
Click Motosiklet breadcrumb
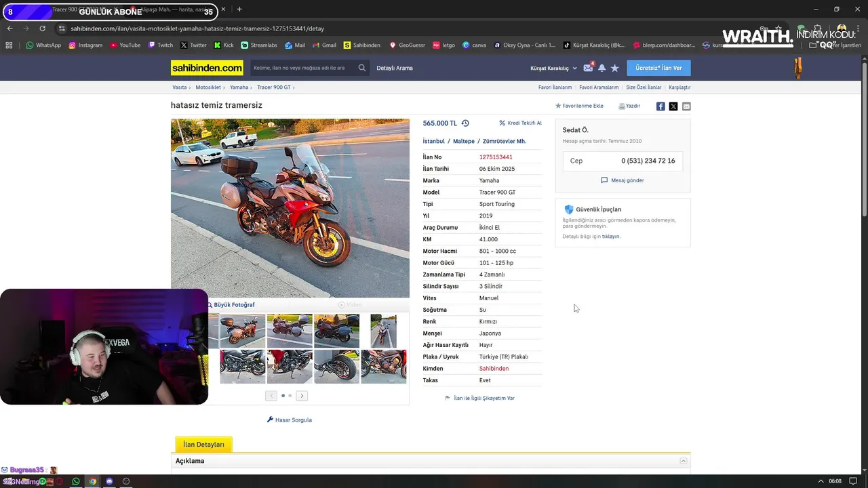(208, 87)
